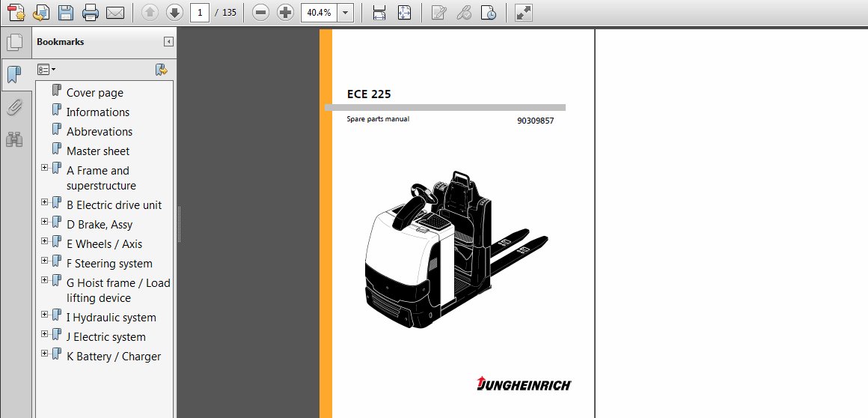
Task: Select the E Wheels / Axis bookmark text
Action: [x=104, y=244]
